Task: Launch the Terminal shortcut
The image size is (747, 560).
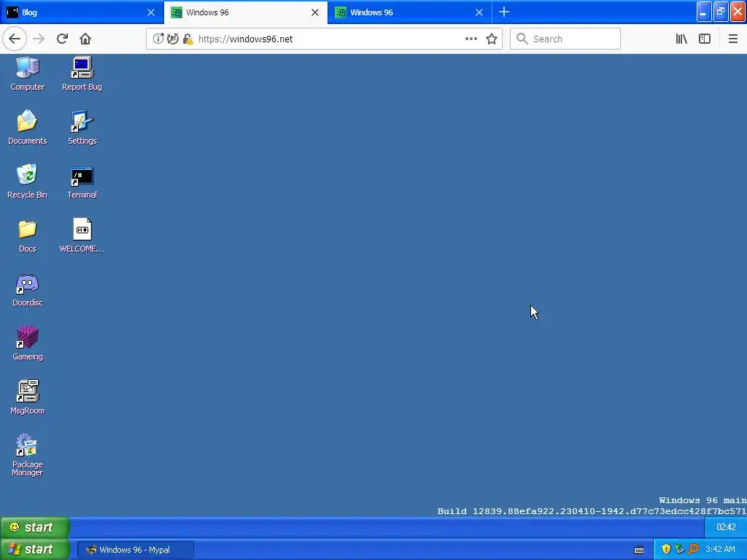Action: click(x=82, y=181)
